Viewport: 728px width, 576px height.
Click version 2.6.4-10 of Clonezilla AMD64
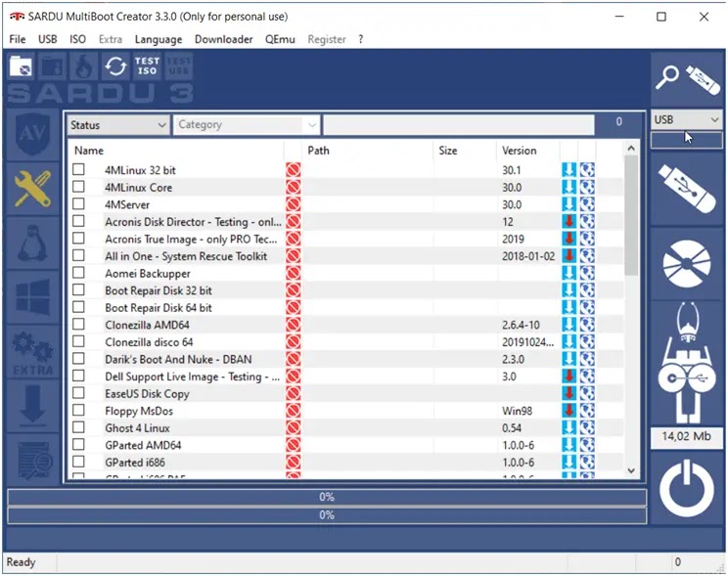pos(521,325)
